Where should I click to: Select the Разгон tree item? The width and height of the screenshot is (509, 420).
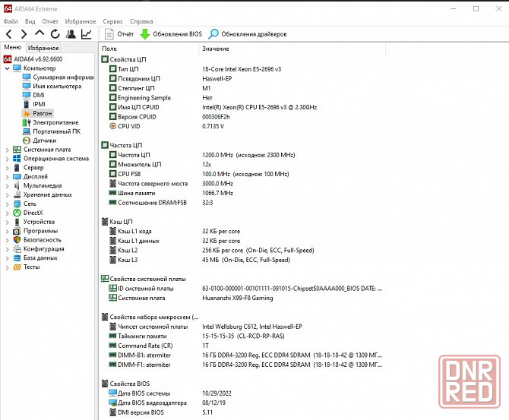(38, 113)
